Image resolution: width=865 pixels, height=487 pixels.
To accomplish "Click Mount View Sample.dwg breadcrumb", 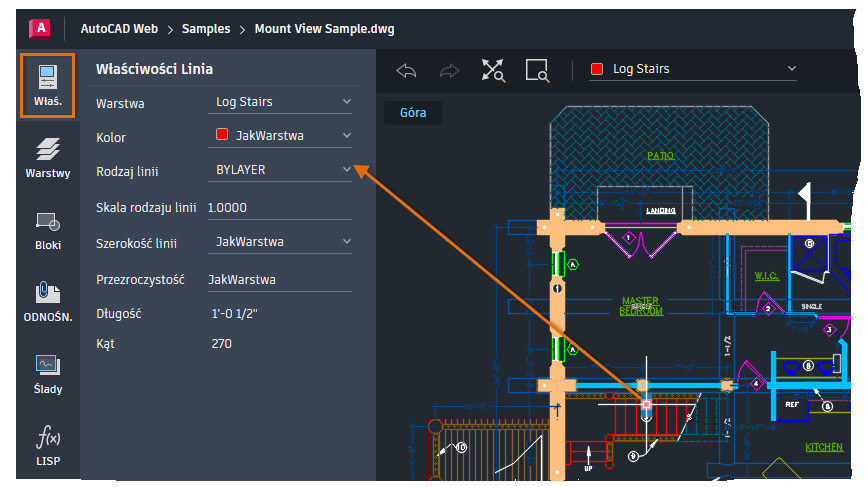I will click(x=324, y=29).
